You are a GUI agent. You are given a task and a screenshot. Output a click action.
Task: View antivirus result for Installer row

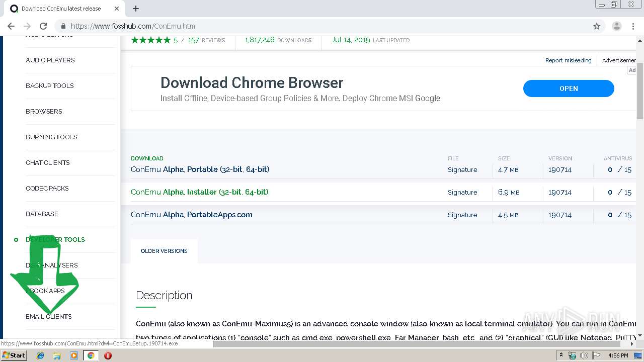click(619, 192)
